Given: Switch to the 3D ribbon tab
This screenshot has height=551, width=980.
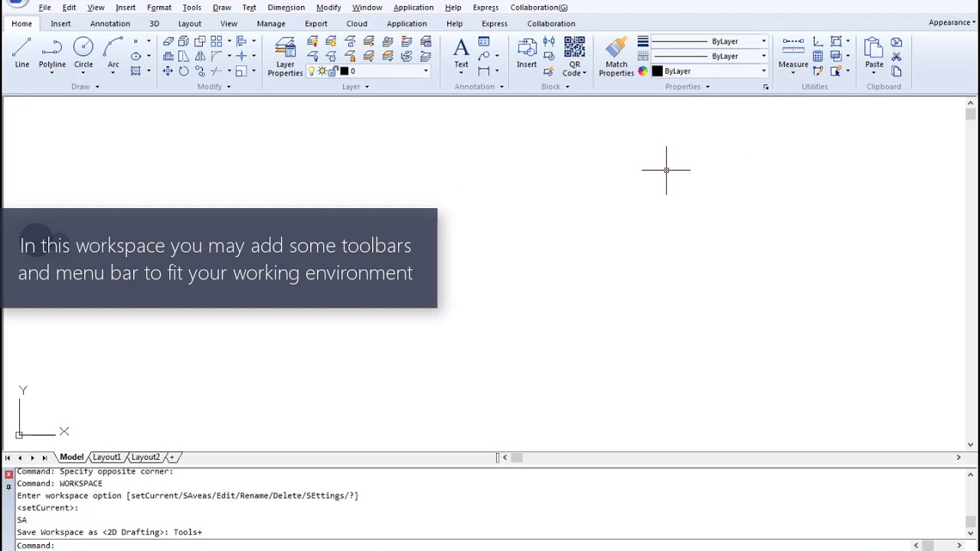Looking at the screenshot, I should [x=154, y=24].
